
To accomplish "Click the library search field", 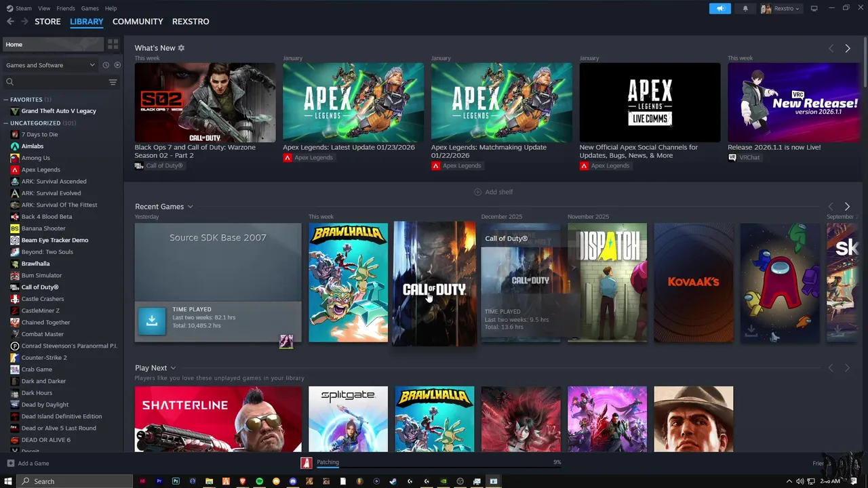I will tap(56, 82).
